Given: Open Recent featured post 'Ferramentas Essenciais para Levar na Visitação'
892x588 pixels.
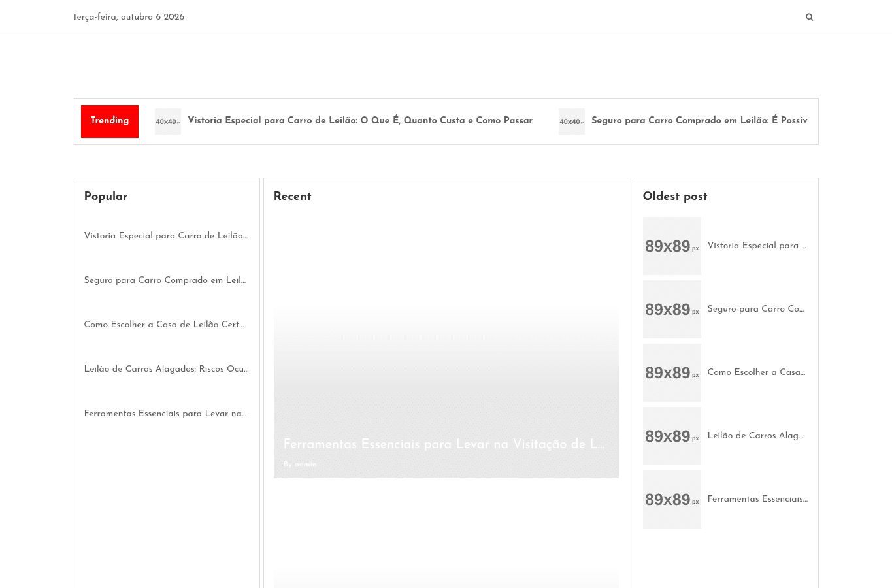Looking at the screenshot, I should (x=444, y=444).
